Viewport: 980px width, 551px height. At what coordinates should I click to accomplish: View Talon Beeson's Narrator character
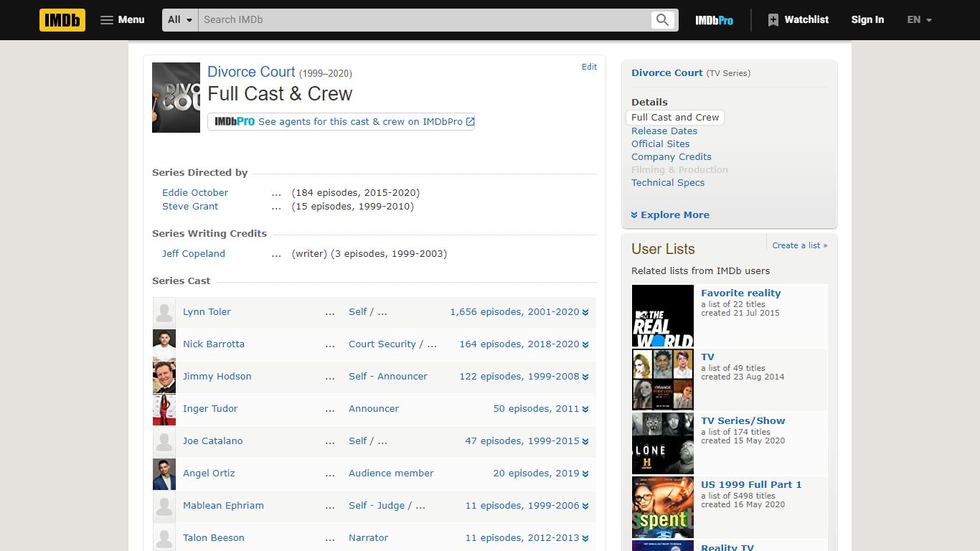[x=368, y=538]
